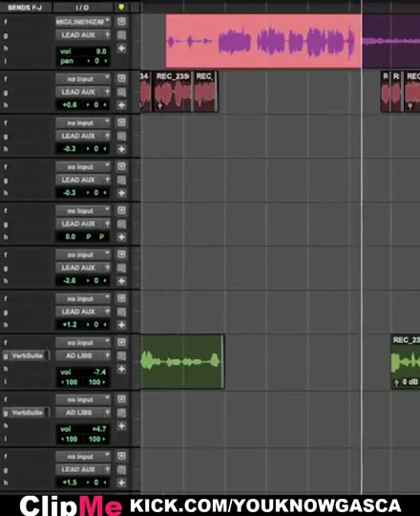
Task: Click the grid icon beside MIC/LINE/HIZ/M track's LEAD AUX
Action: [x=121, y=35]
